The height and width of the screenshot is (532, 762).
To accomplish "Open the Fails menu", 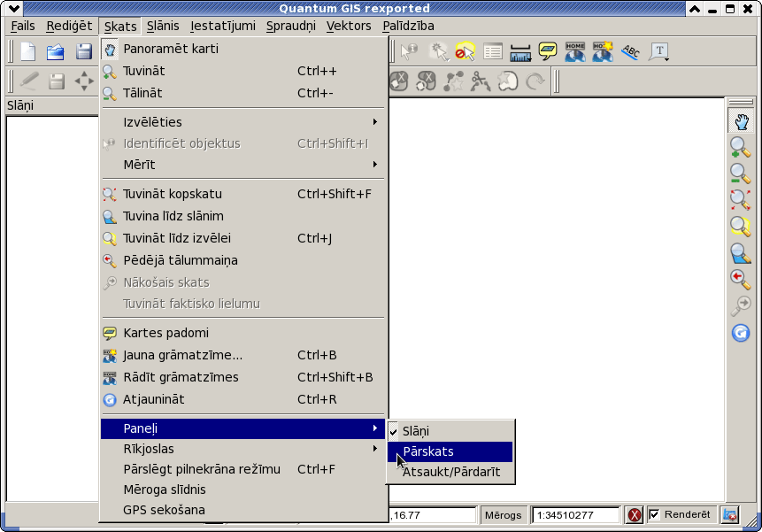I will (23, 26).
